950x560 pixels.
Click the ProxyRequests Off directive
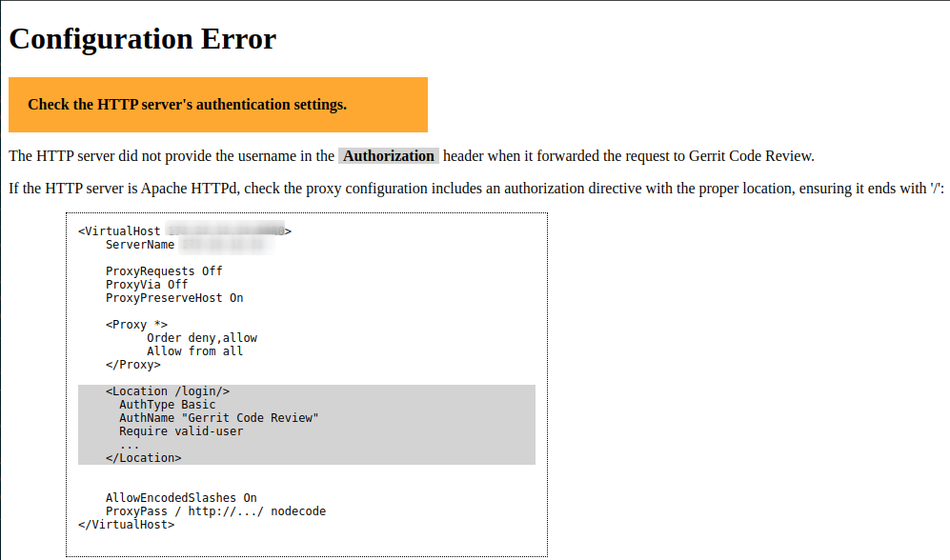(x=163, y=270)
